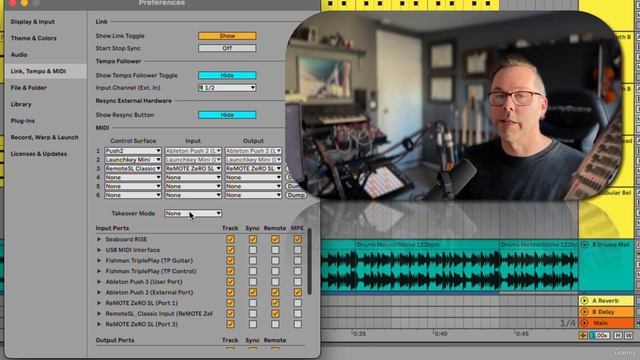The image size is (640, 360).
Task: Click the follow-song arrows icon near zoom
Action: (583, 335)
